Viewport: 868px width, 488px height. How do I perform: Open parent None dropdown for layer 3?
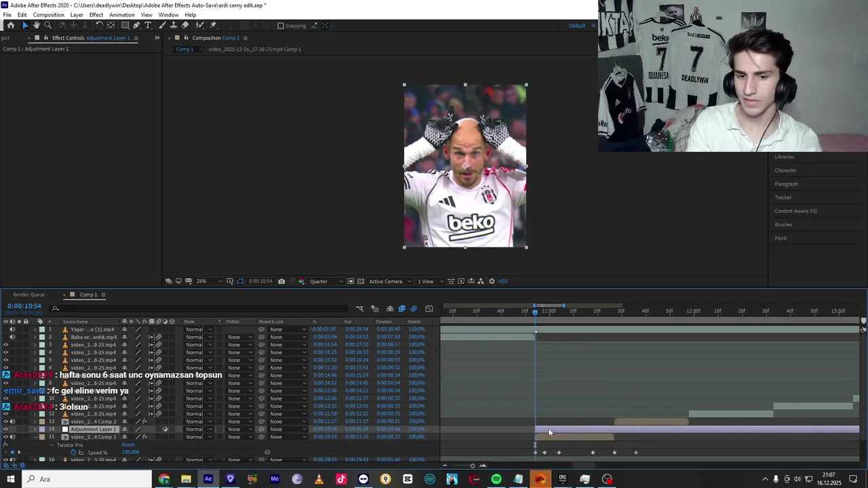(x=288, y=344)
